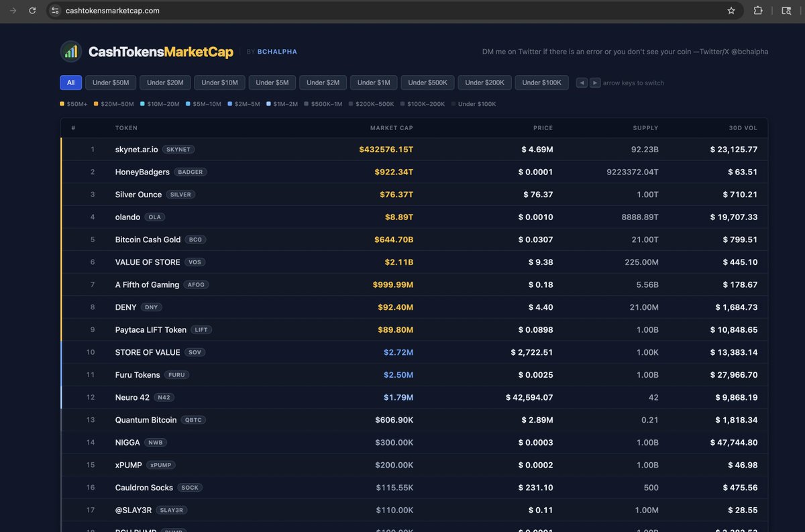Click the left arrow switch button
The height and width of the screenshot is (532, 805).
click(581, 82)
